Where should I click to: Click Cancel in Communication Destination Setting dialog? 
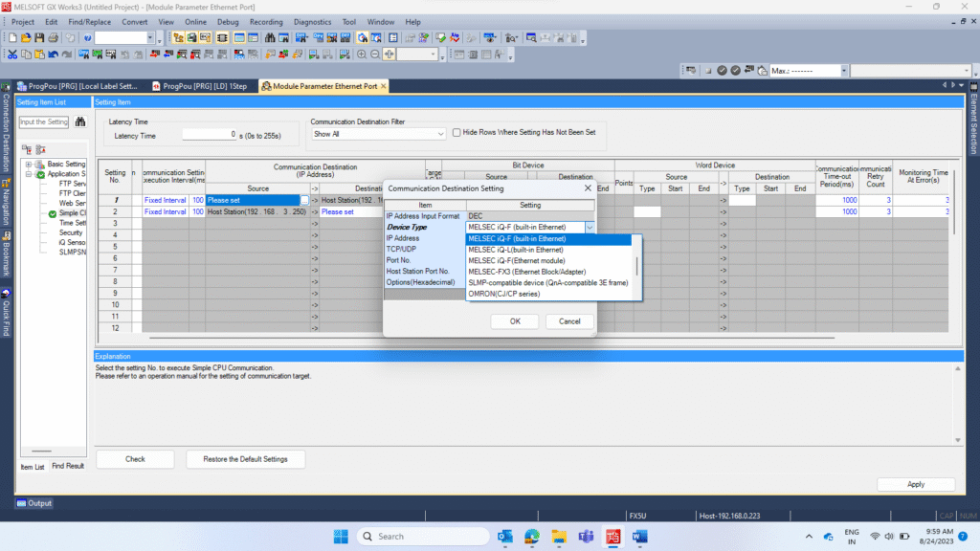coord(569,321)
